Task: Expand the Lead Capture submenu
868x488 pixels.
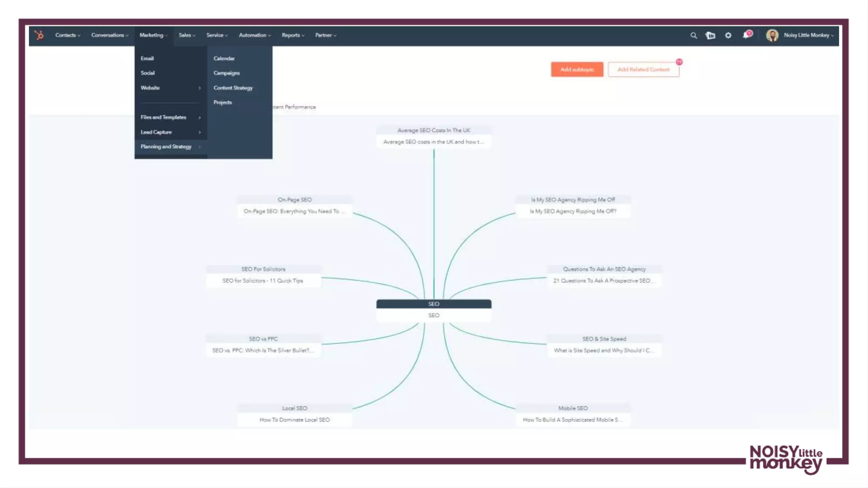Action: (x=199, y=132)
